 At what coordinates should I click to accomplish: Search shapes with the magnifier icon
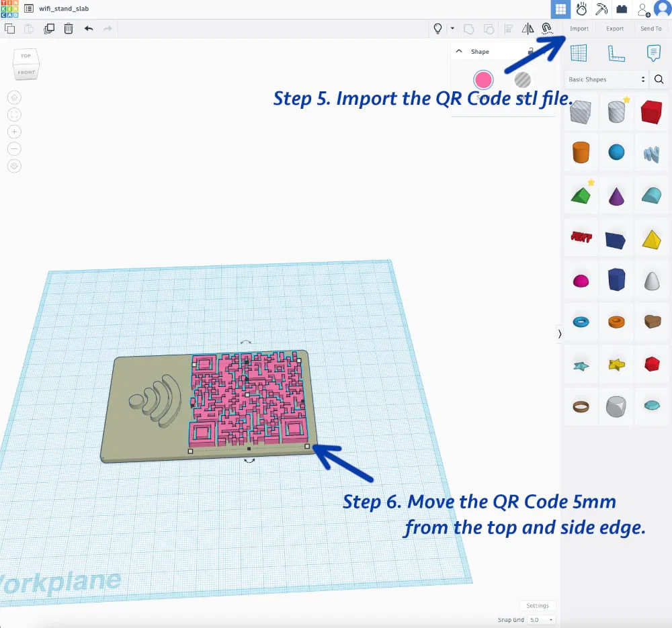659,79
